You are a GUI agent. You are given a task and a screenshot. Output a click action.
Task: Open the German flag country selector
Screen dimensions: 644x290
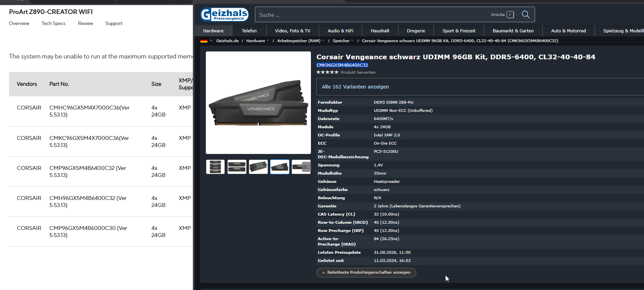[x=207, y=41]
